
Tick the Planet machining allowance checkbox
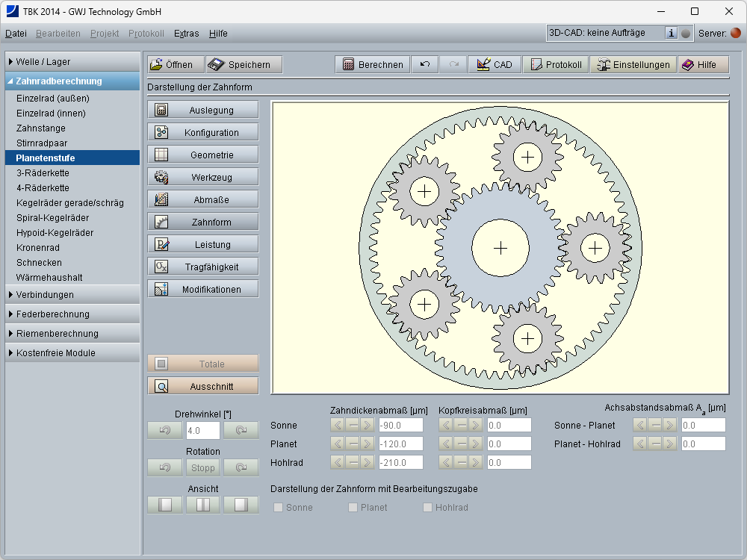click(x=353, y=508)
